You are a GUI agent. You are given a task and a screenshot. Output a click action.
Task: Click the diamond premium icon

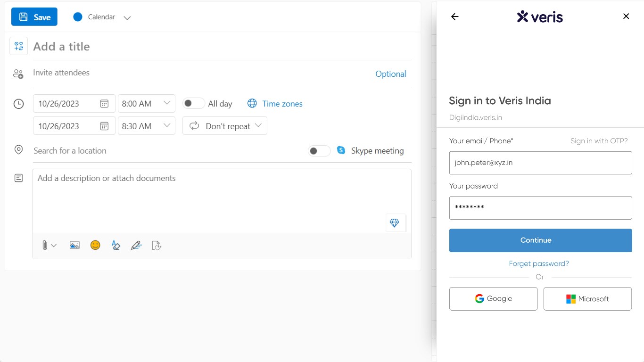tap(395, 223)
